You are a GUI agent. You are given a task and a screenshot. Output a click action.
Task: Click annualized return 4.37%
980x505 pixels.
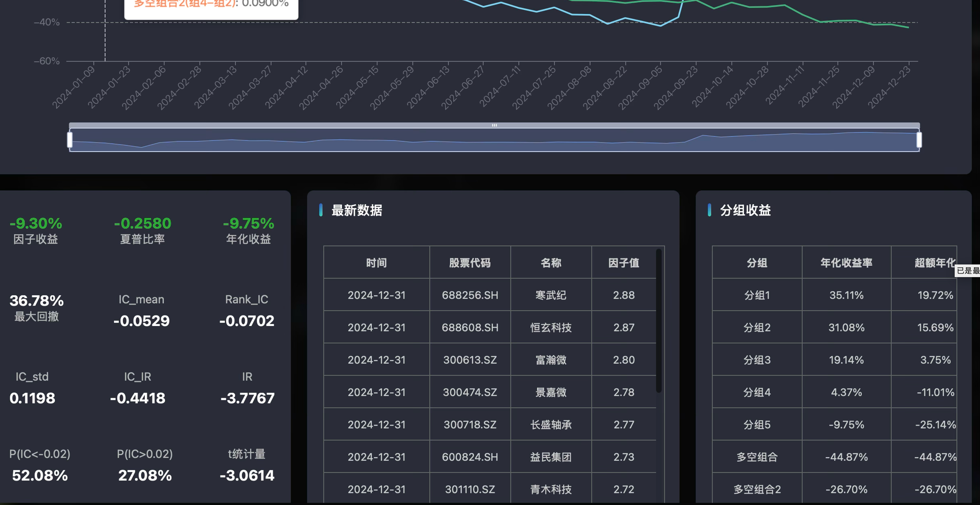tap(846, 392)
